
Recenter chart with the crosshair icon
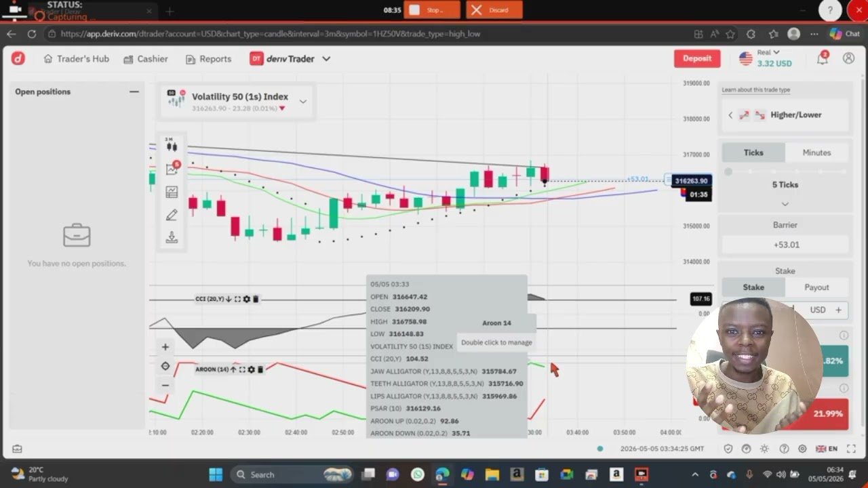tap(165, 366)
